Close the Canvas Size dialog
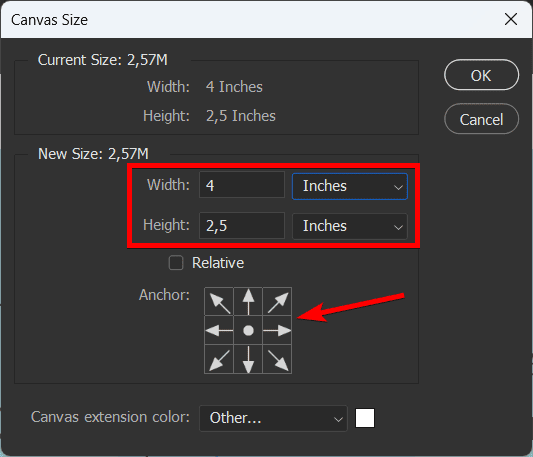 (511, 19)
